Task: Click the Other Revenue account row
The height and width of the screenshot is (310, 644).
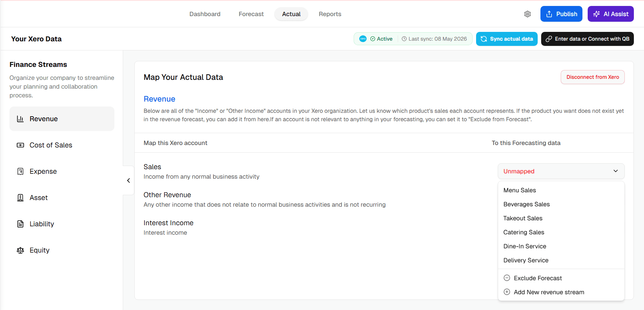Action: 264,200
